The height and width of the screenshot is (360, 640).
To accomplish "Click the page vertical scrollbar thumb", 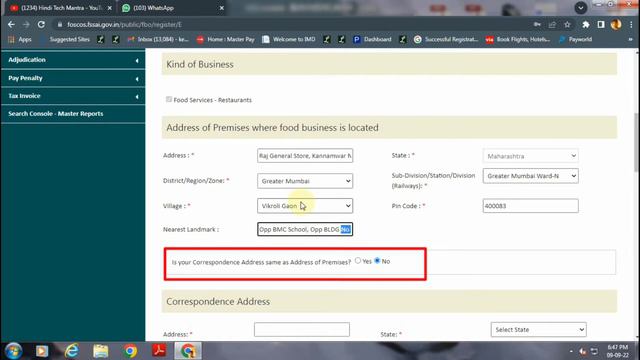I will coord(636,143).
